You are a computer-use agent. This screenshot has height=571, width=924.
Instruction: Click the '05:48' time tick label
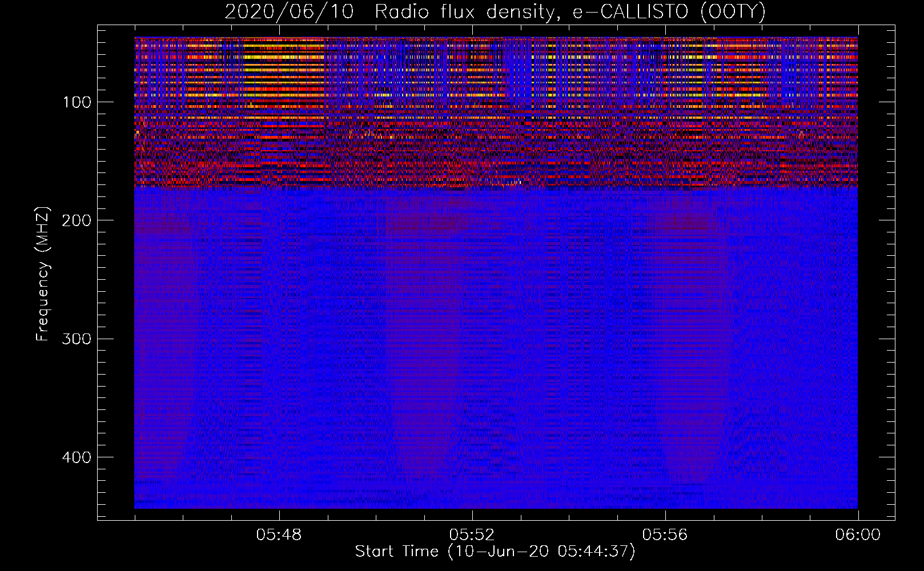pos(279,535)
